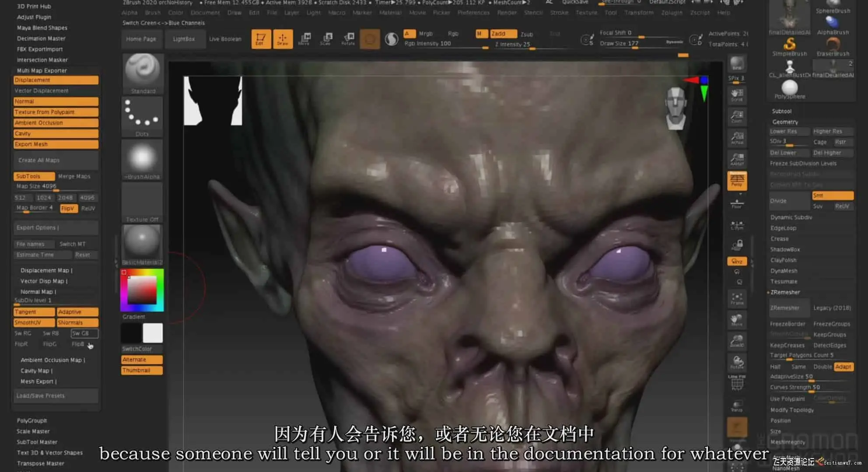The image size is (868, 472).
Task: Open the Texture menu
Action: click(586, 13)
